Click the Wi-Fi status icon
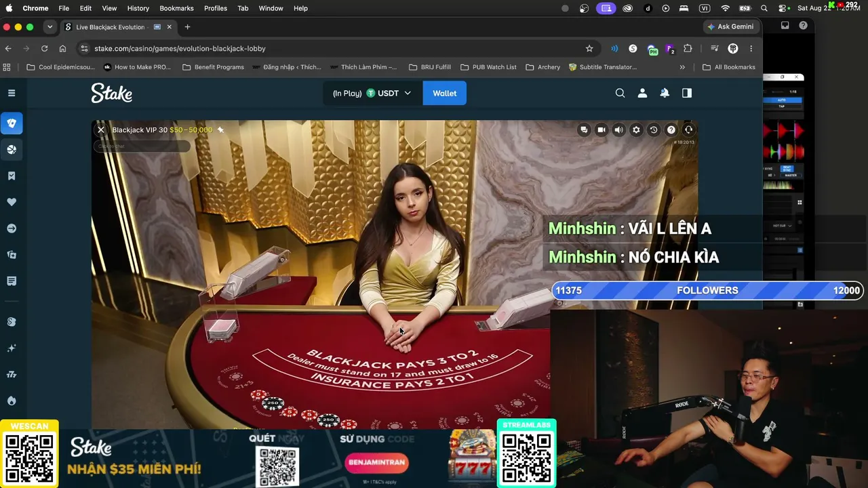868x488 pixels. click(x=726, y=8)
